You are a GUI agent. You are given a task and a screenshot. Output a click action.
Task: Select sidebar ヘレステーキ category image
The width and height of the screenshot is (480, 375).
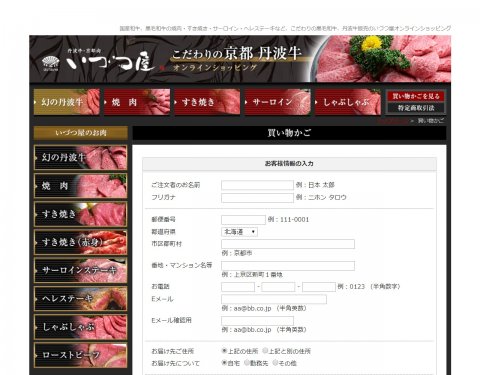coord(81,299)
